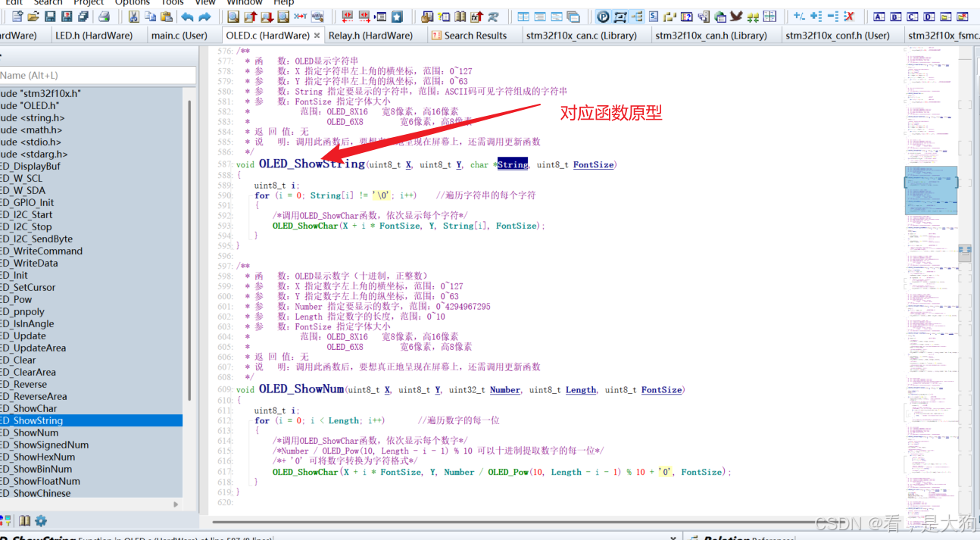Screen dimensions: 980x540
Task: Click the Paste clipboard icon
Action: point(167,17)
